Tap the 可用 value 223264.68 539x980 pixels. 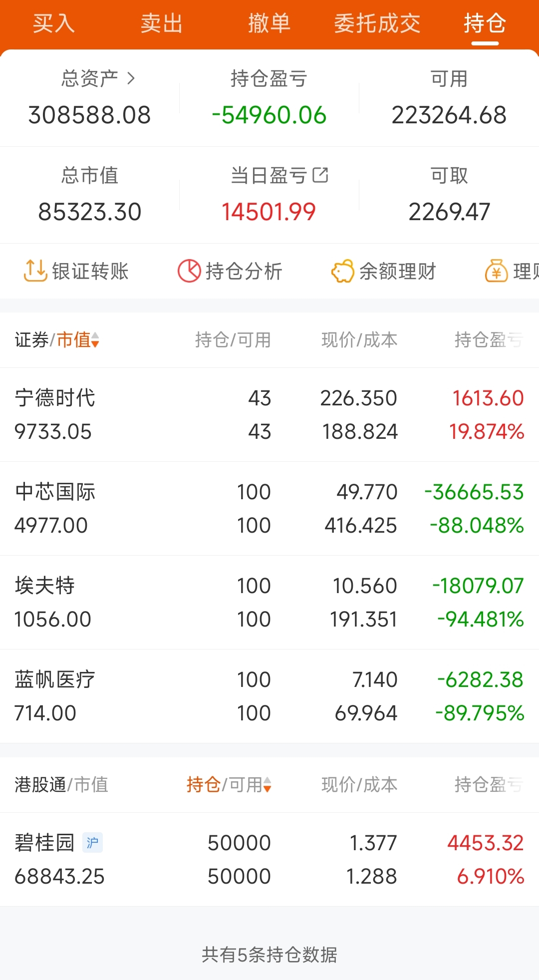[449, 115]
